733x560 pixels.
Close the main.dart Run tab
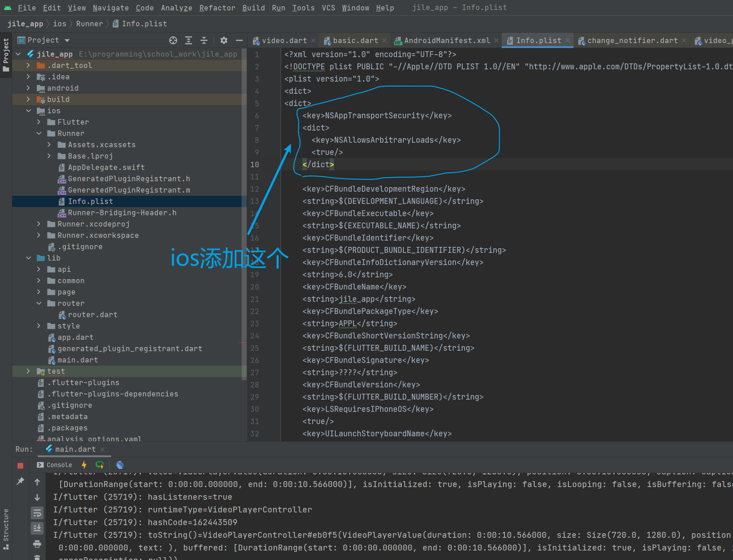point(102,449)
